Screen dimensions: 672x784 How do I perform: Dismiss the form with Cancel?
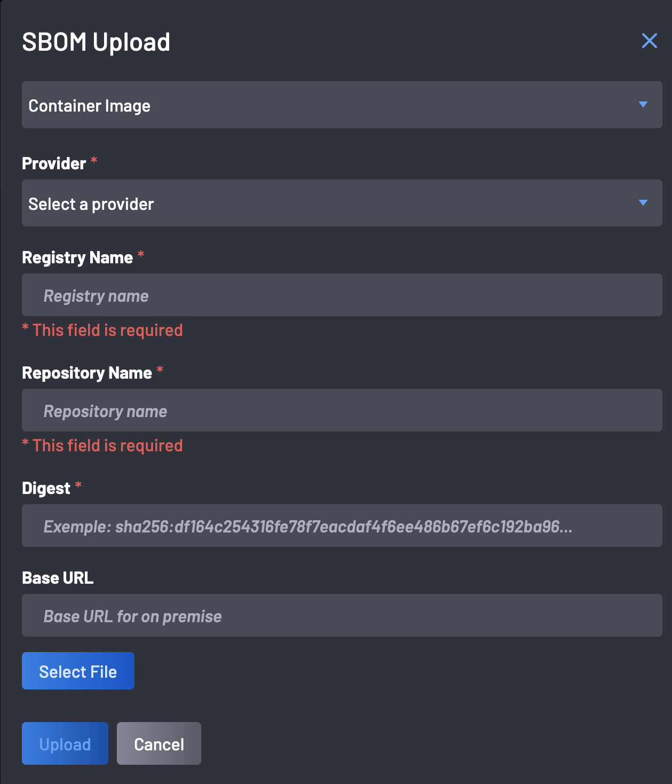[x=159, y=743]
